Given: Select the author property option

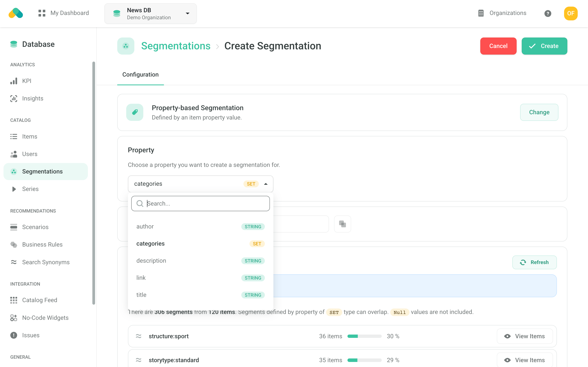Looking at the screenshot, I should pyautogui.click(x=201, y=227).
